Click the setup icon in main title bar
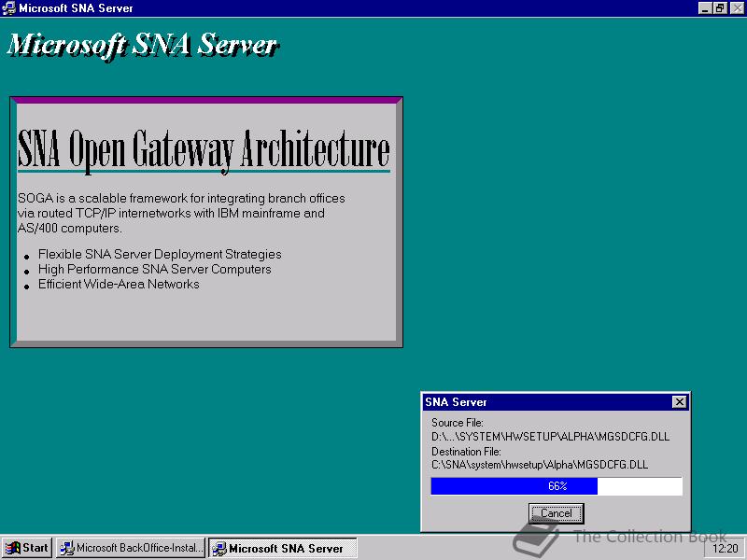This screenshot has width=747, height=560. pyautogui.click(x=8, y=8)
